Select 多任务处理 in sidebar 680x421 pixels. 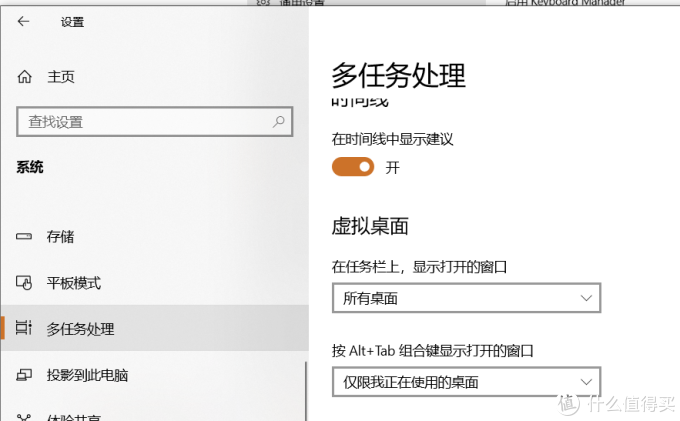(154, 328)
